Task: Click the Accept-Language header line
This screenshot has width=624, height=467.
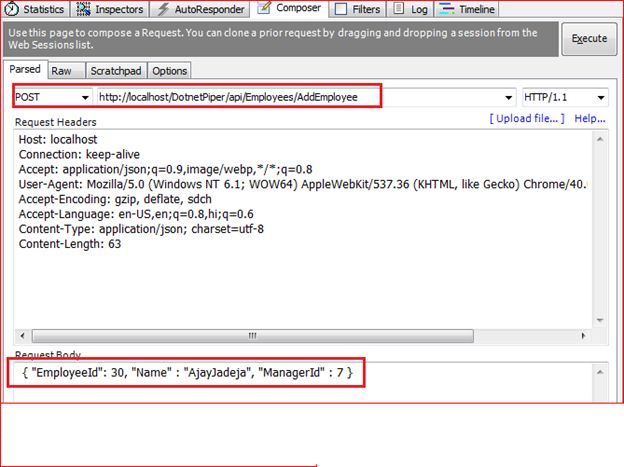Action: pyautogui.click(x=136, y=214)
